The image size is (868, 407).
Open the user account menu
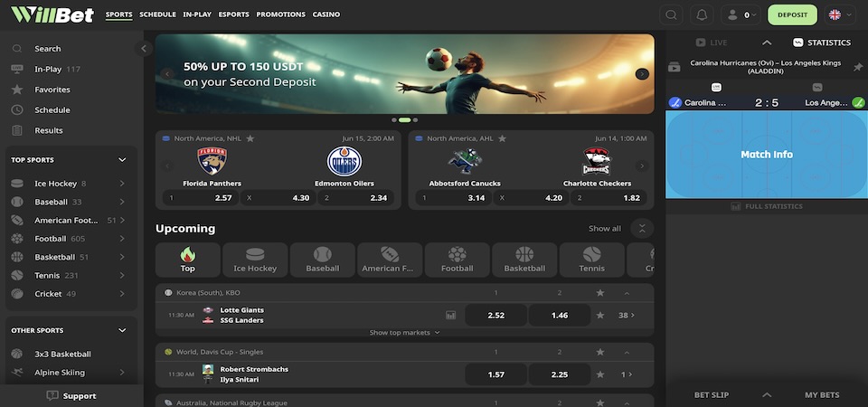tap(741, 15)
